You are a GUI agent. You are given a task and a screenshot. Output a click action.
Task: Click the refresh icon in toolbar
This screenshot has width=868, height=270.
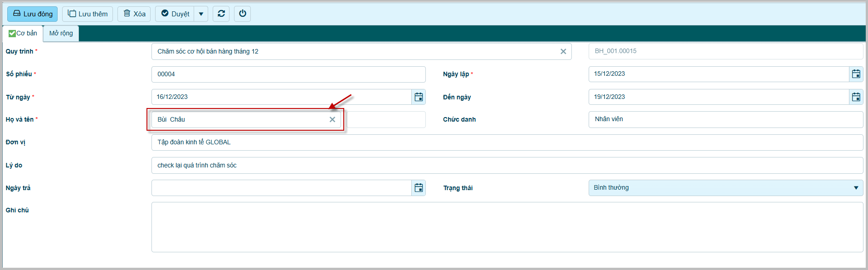click(221, 14)
